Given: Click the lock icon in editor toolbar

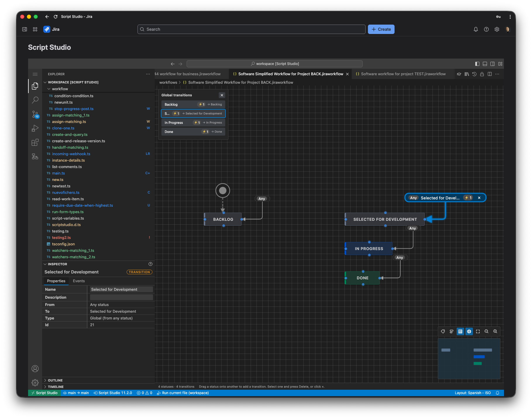Looking at the screenshot, I should 482,74.
